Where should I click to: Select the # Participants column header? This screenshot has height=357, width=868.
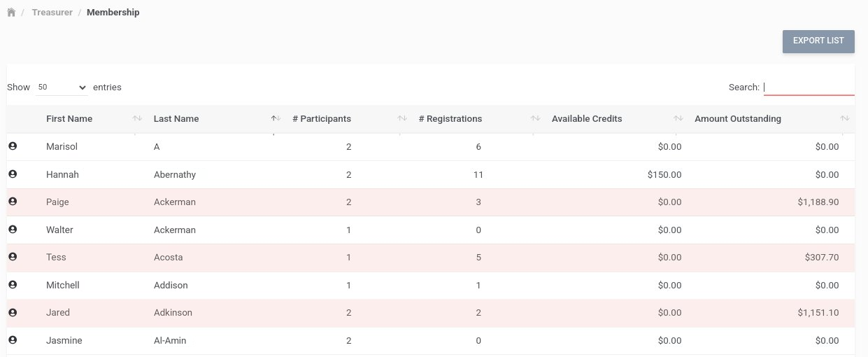coord(322,119)
